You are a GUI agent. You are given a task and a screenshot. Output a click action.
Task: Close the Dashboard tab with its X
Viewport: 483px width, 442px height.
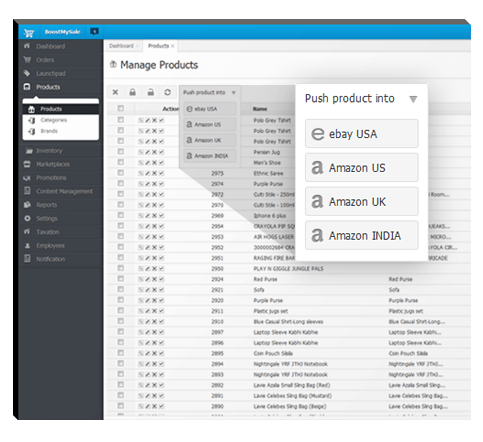[137, 46]
